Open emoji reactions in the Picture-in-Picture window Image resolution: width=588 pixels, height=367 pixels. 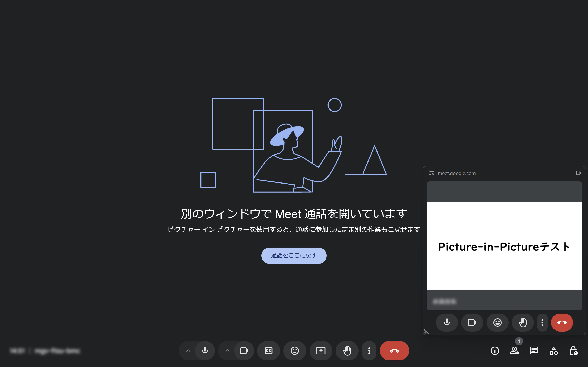click(497, 323)
